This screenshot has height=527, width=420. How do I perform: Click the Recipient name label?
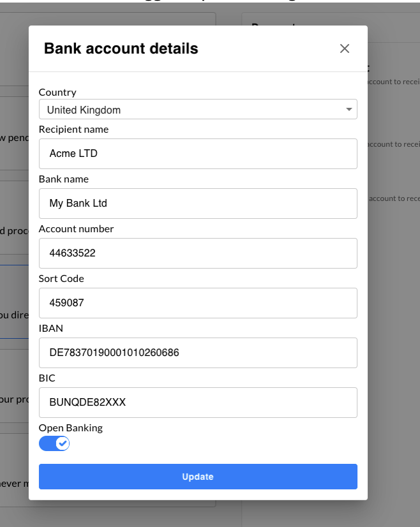(73, 130)
